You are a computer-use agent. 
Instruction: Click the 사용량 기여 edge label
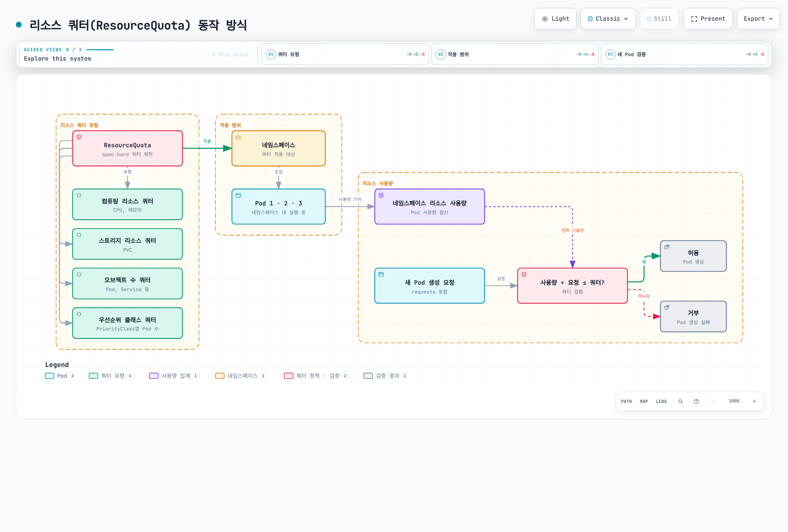click(x=350, y=199)
